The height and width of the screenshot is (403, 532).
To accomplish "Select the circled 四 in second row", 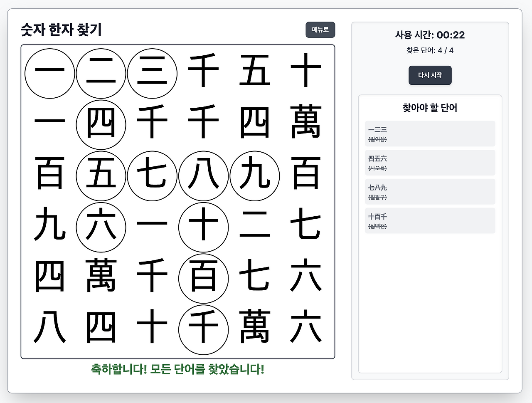I will (x=101, y=124).
